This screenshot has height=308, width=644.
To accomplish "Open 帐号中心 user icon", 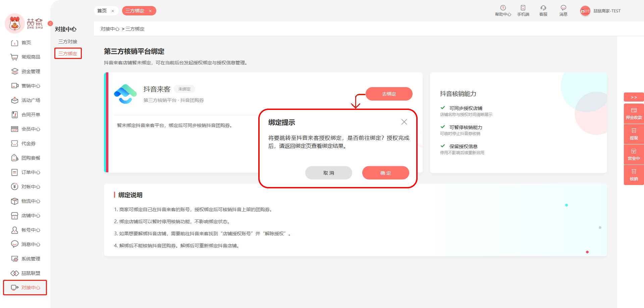I will pos(14,230).
